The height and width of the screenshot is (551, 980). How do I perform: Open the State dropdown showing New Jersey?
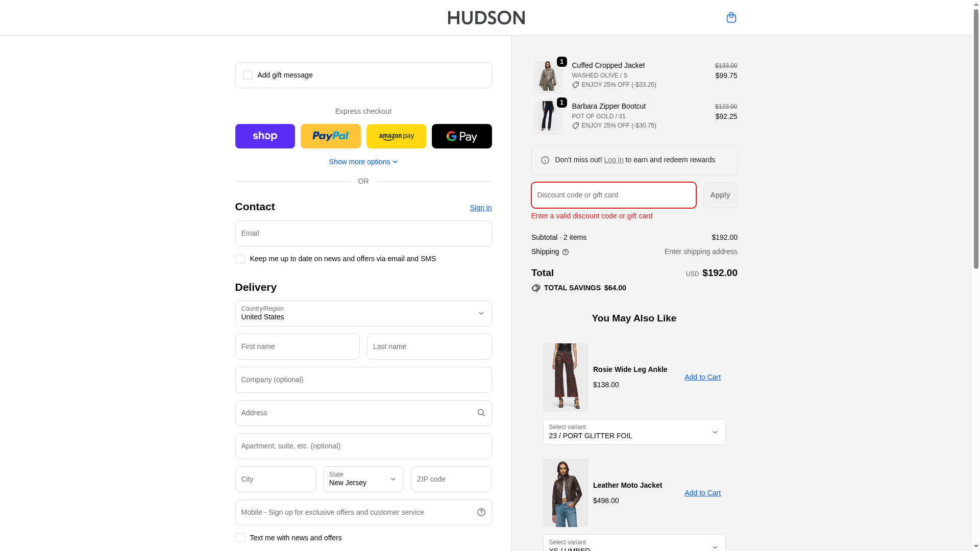(x=363, y=479)
